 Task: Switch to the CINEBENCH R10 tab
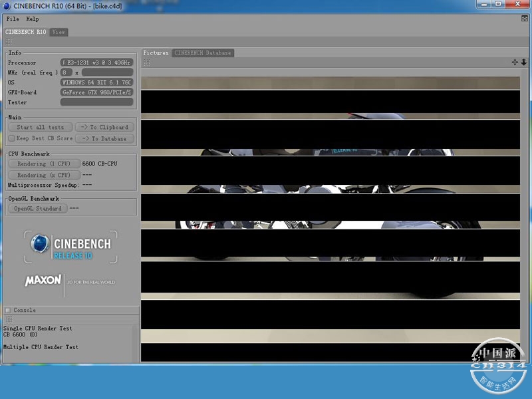pyautogui.click(x=26, y=32)
